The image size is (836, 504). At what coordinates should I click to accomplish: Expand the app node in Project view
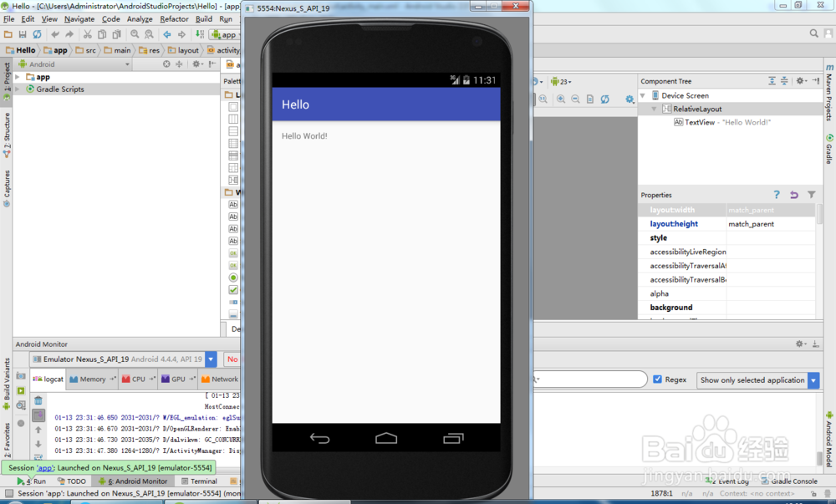tap(18, 76)
